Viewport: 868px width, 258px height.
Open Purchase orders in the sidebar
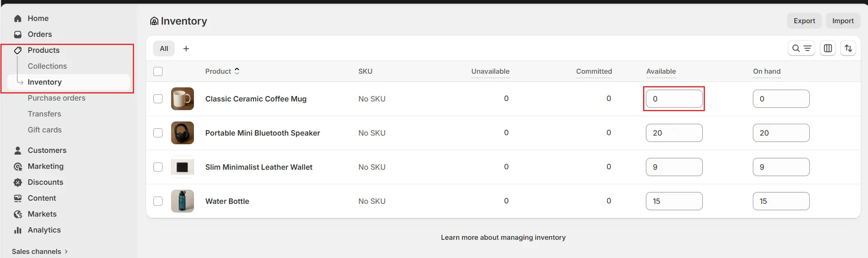click(x=56, y=98)
